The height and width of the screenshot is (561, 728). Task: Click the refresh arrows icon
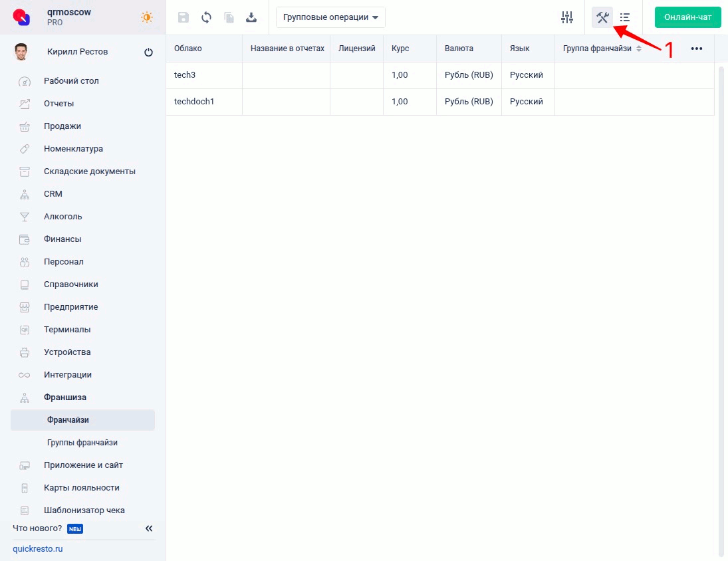coord(206,17)
